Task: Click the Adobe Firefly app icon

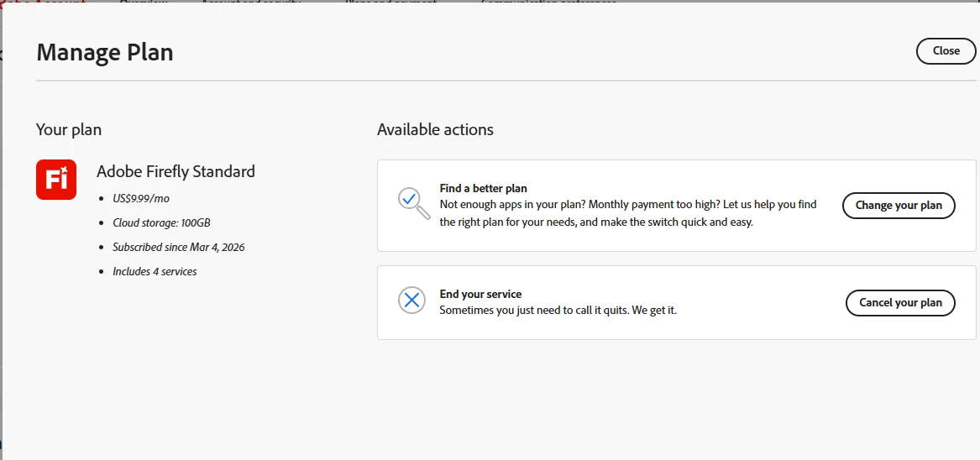Action: pyautogui.click(x=56, y=180)
